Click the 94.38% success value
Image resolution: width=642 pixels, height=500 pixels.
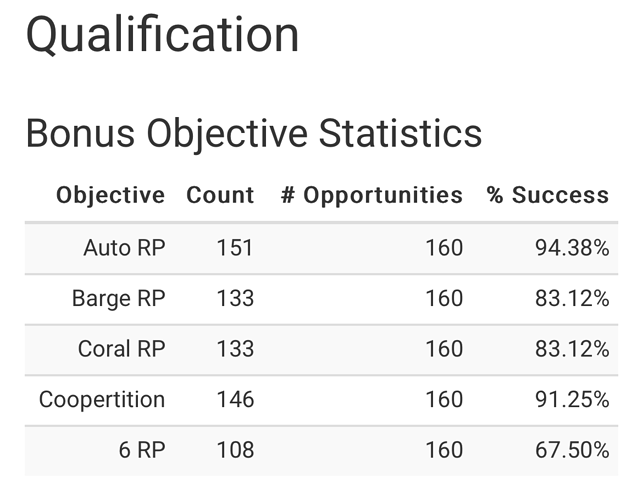point(572,248)
